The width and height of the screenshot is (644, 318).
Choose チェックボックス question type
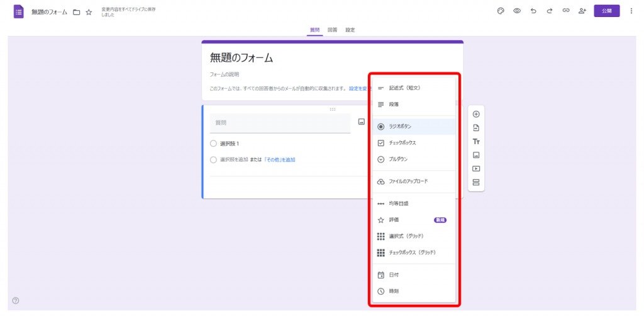(402, 143)
